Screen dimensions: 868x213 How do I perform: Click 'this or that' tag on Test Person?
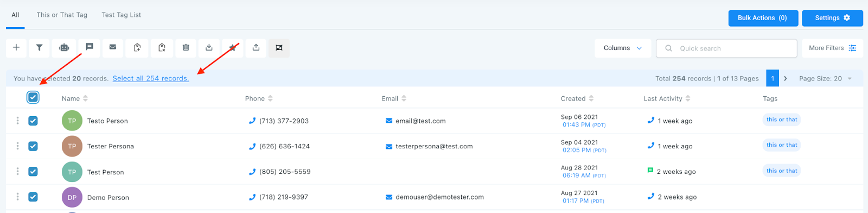[x=782, y=171]
